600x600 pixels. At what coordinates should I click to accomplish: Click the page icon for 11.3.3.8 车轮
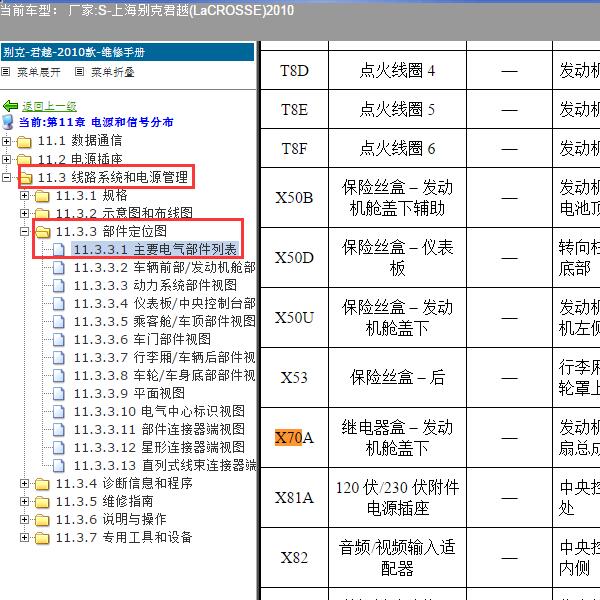pyautogui.click(x=59, y=375)
